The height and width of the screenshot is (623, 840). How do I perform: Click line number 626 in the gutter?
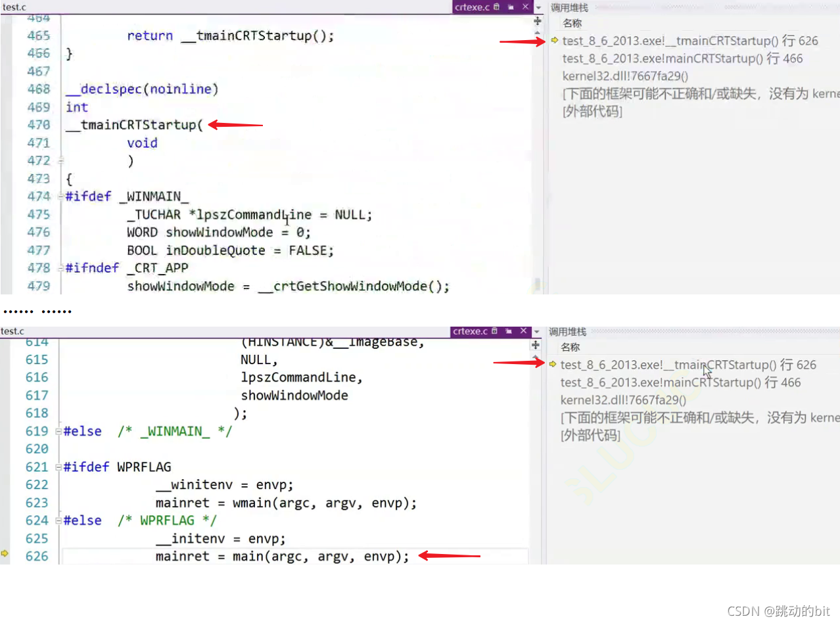pos(37,557)
